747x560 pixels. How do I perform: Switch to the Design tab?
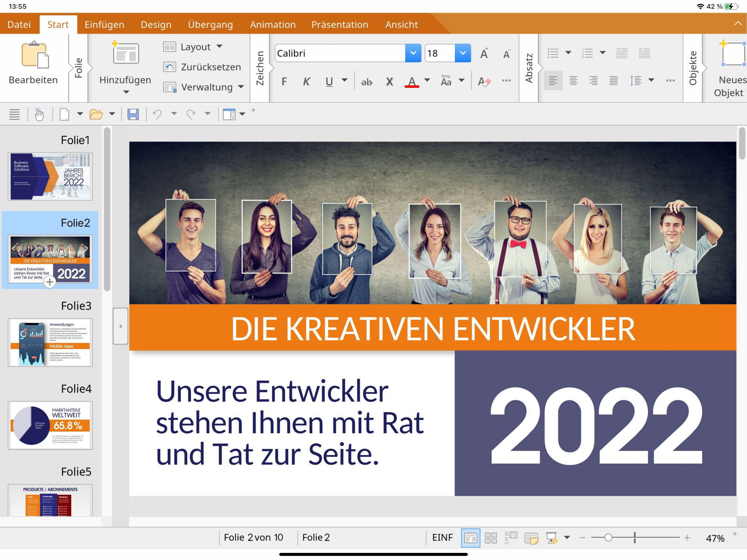click(156, 25)
